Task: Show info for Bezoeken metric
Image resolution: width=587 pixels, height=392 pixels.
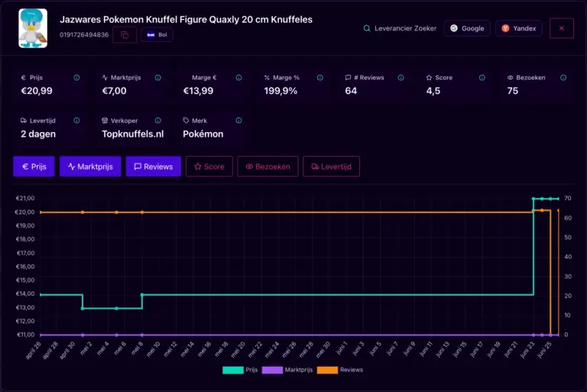Action: [x=563, y=78]
